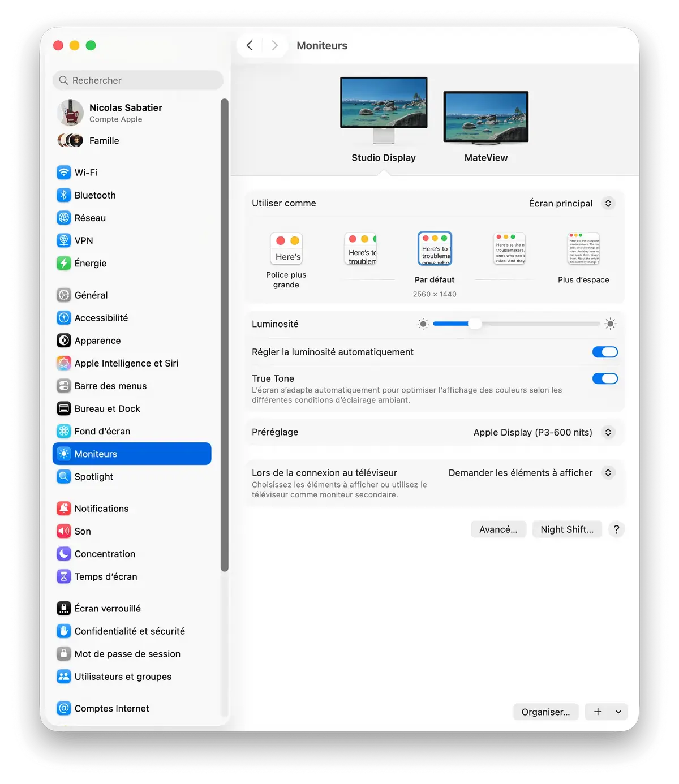Open Wi-Fi settings icon in sidebar

point(64,173)
